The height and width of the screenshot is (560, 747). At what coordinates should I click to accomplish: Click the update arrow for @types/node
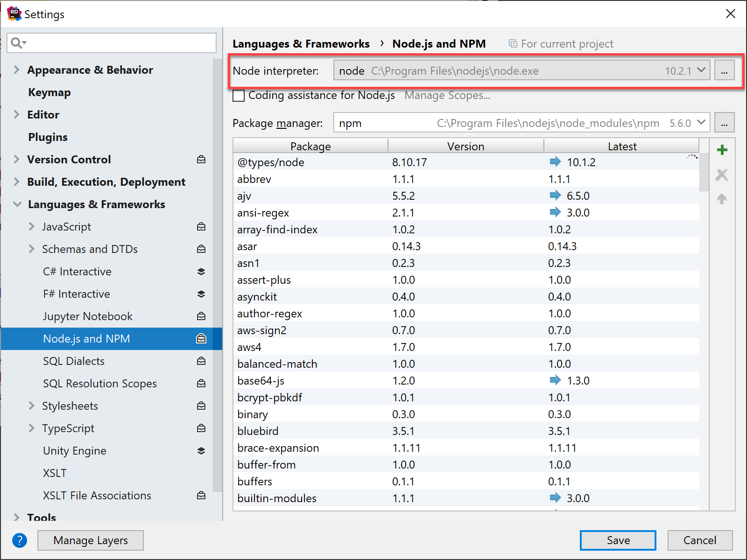pyautogui.click(x=555, y=162)
